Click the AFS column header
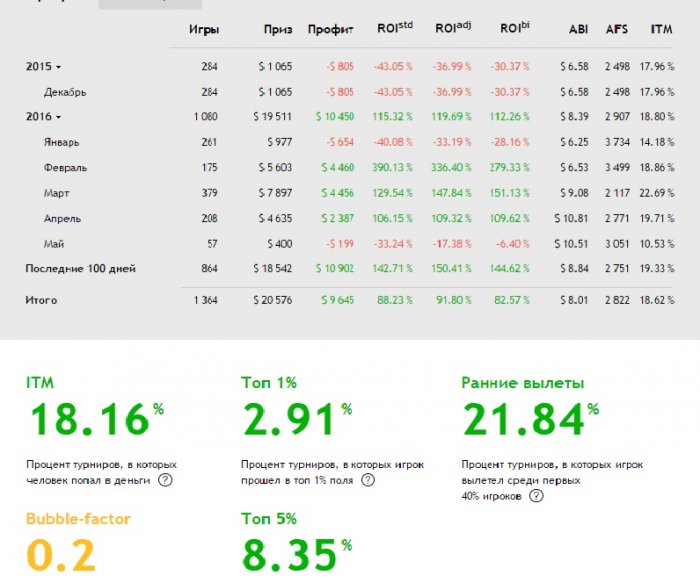Image resolution: width=700 pixels, height=583 pixels. 617,29
